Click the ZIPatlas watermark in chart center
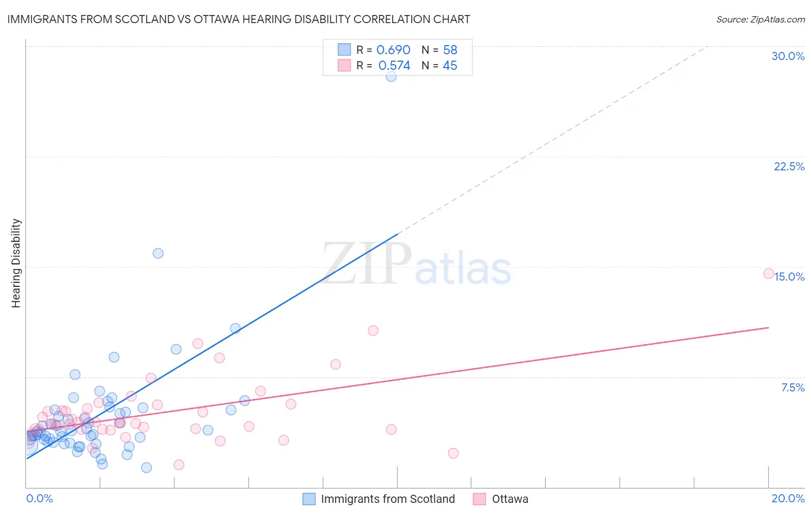The height and width of the screenshot is (515, 812). [416, 264]
